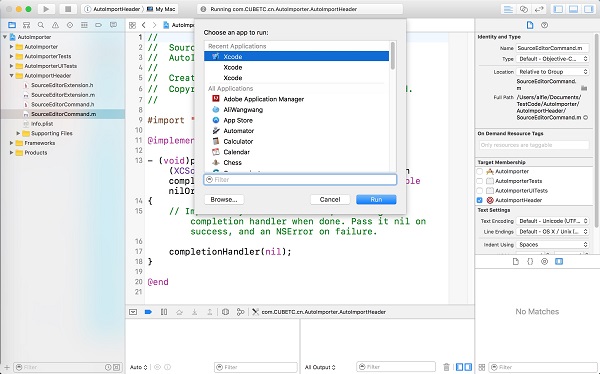Open the Indent Using dropdown
Viewport: 600px width, 374px height.
552,244
